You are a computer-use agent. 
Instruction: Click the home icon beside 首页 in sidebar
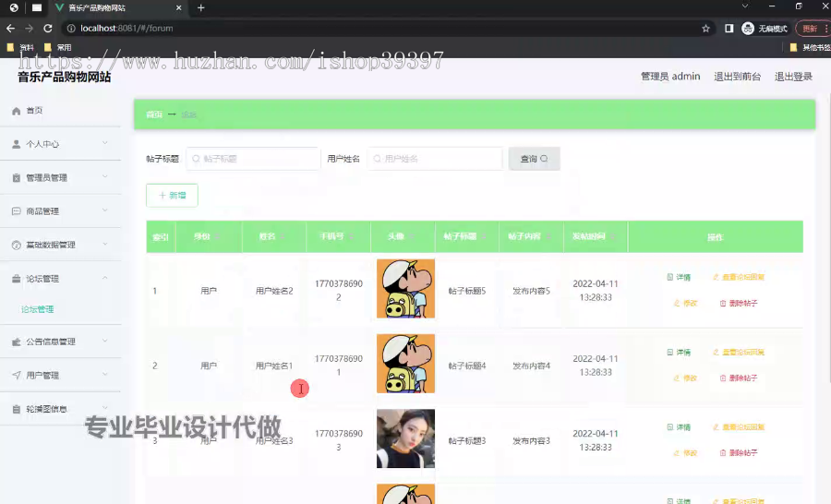(x=17, y=111)
